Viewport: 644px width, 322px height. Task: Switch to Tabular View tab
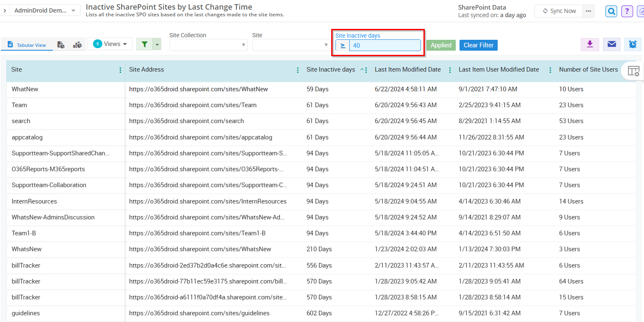(x=26, y=44)
